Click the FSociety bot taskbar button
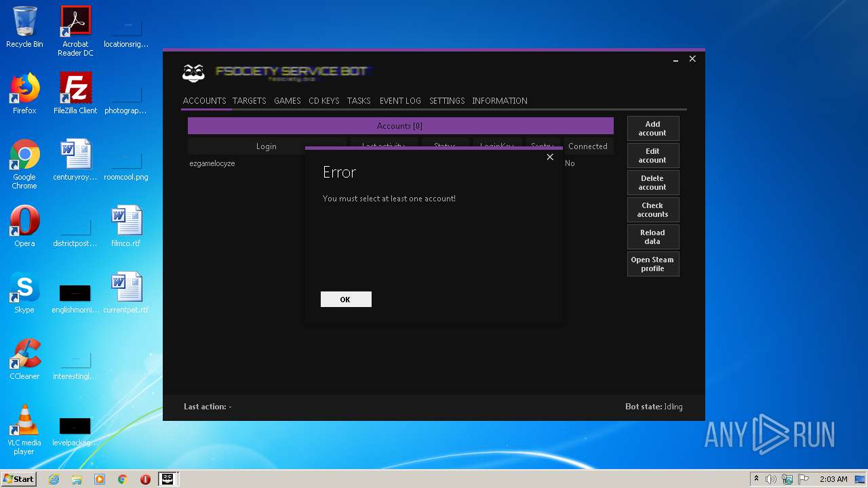868x488 pixels. point(167,479)
